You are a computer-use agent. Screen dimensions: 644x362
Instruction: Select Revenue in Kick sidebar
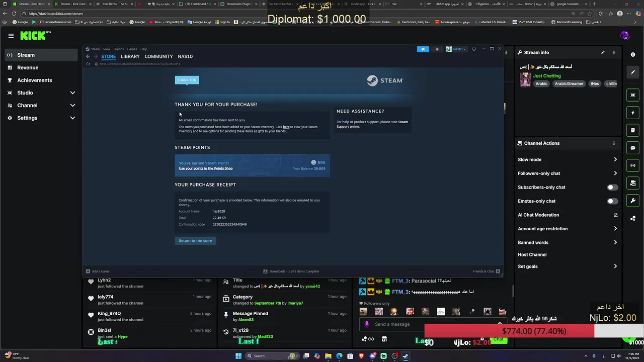click(x=42, y=68)
